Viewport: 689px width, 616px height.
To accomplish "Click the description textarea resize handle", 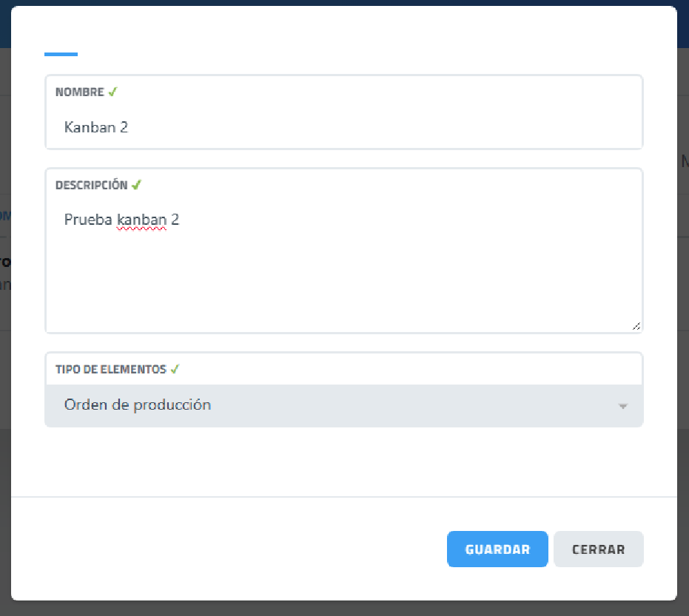I will pos(636,325).
